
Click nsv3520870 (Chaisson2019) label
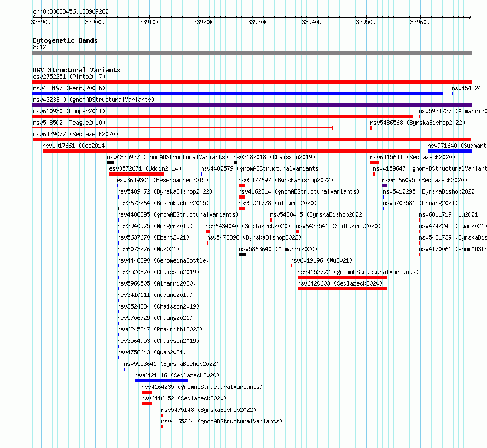point(158,272)
